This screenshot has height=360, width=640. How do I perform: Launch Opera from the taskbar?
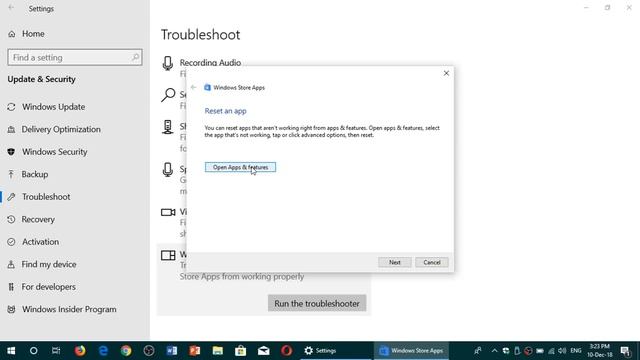(287, 351)
